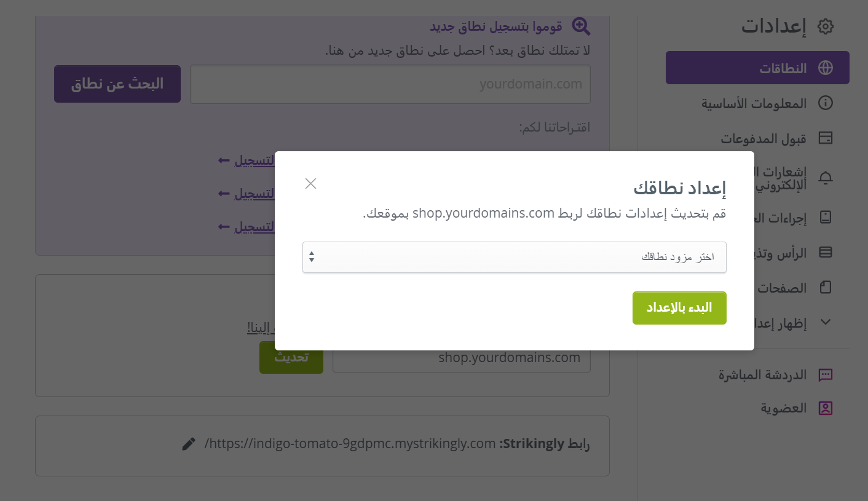The width and height of the screenshot is (868, 501).
Task: Click the pencil icon to edit Strikingly link
Action: point(189,444)
